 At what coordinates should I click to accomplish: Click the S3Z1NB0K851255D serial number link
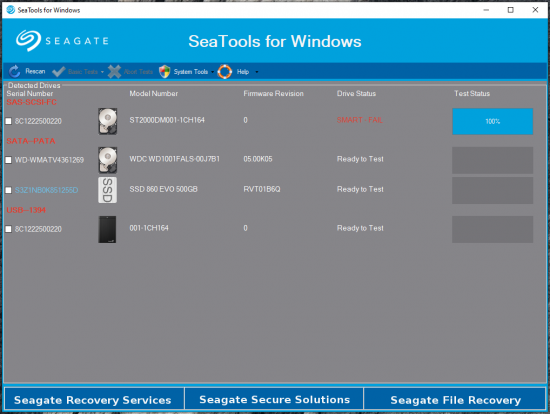pos(46,190)
